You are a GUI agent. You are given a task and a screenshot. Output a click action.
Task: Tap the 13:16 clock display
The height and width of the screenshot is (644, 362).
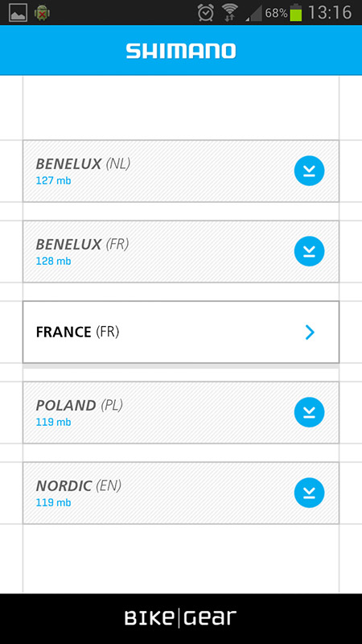click(x=330, y=13)
